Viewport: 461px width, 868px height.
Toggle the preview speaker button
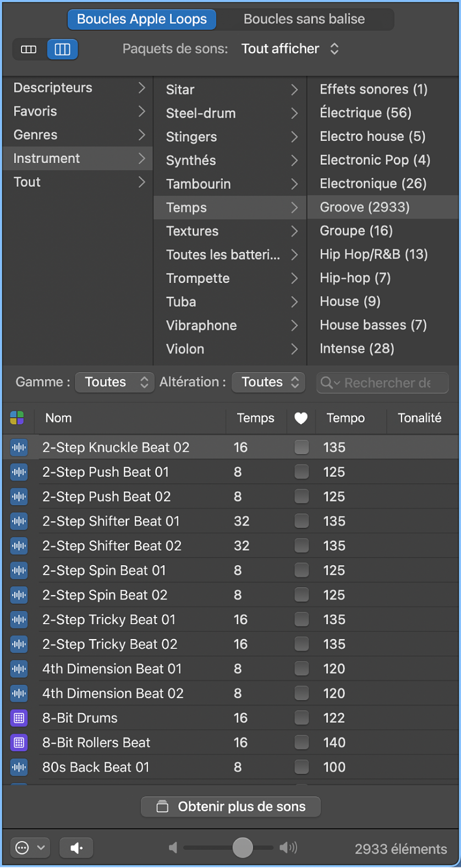[76, 848]
